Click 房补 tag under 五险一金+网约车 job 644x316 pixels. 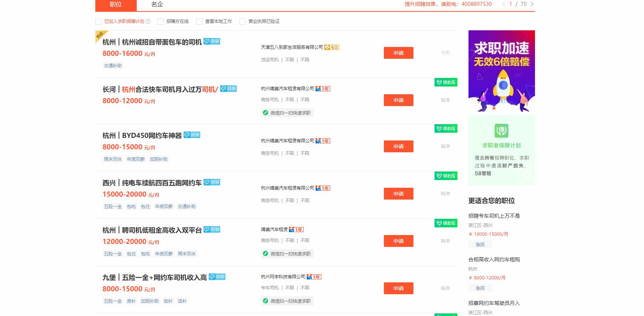[131, 301]
